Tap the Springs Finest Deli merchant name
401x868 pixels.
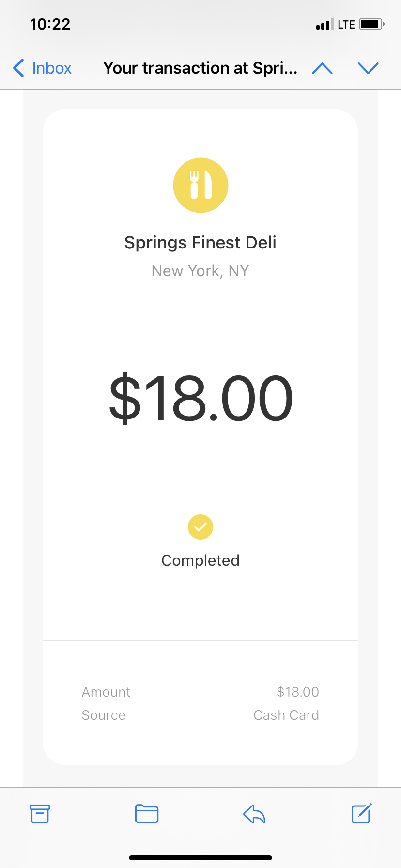click(200, 243)
